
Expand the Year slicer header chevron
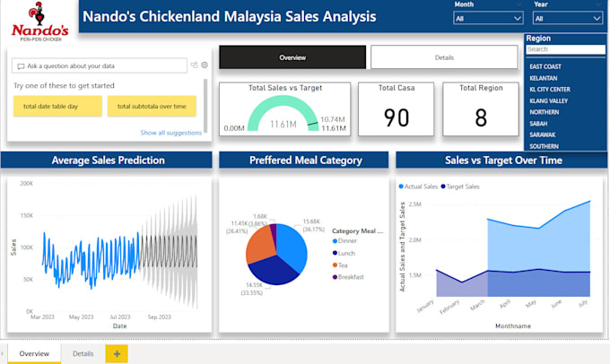coord(598,4)
